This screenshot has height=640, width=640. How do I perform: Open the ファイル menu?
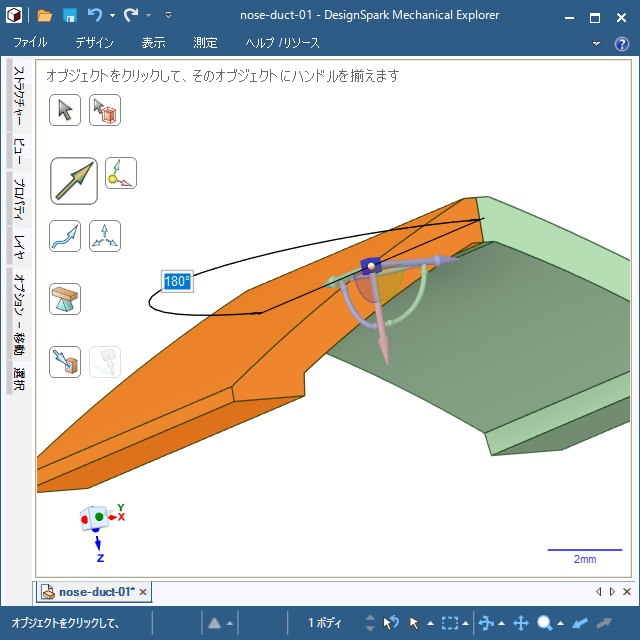click(x=30, y=43)
